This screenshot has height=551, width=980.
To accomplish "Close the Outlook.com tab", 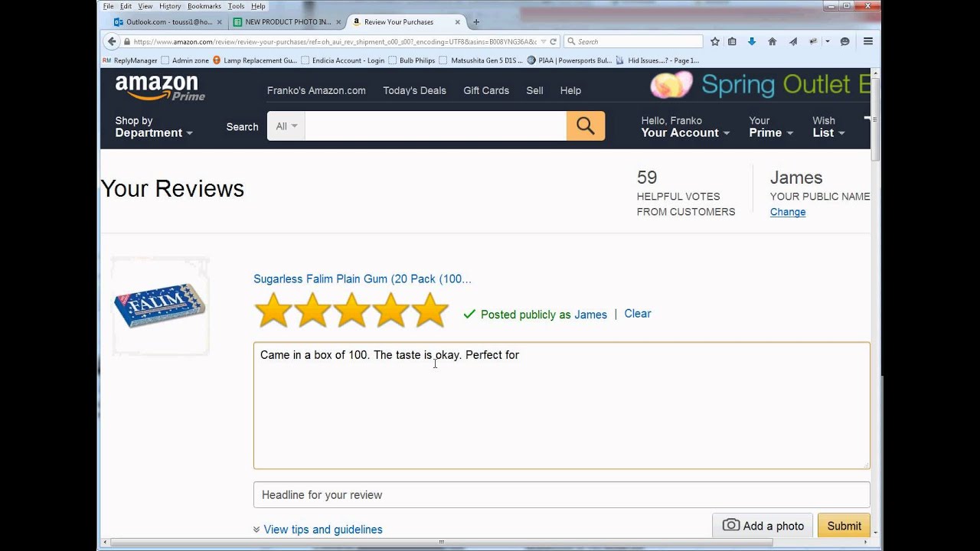I will 220,22.
